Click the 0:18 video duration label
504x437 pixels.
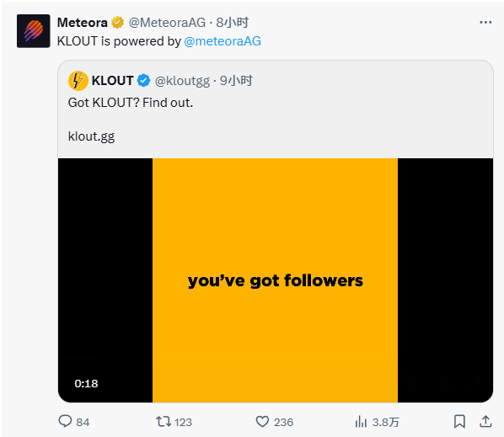pyautogui.click(x=86, y=383)
